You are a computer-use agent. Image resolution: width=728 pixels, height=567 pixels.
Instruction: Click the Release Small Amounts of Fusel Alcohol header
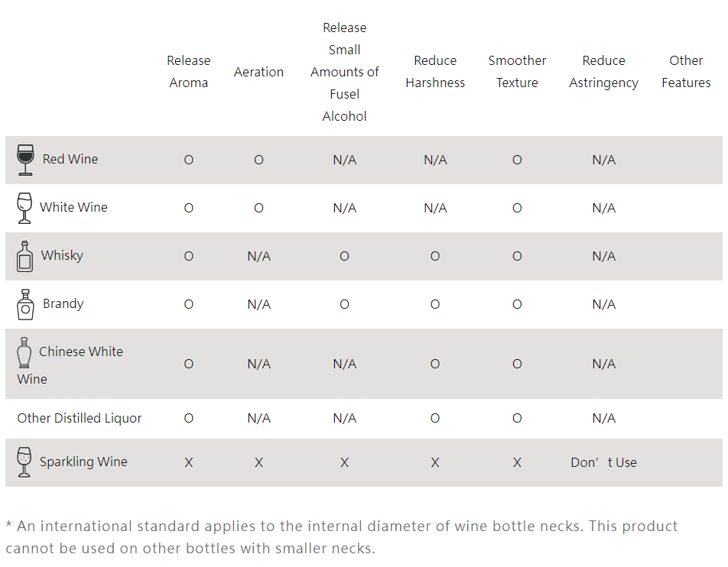(344, 72)
